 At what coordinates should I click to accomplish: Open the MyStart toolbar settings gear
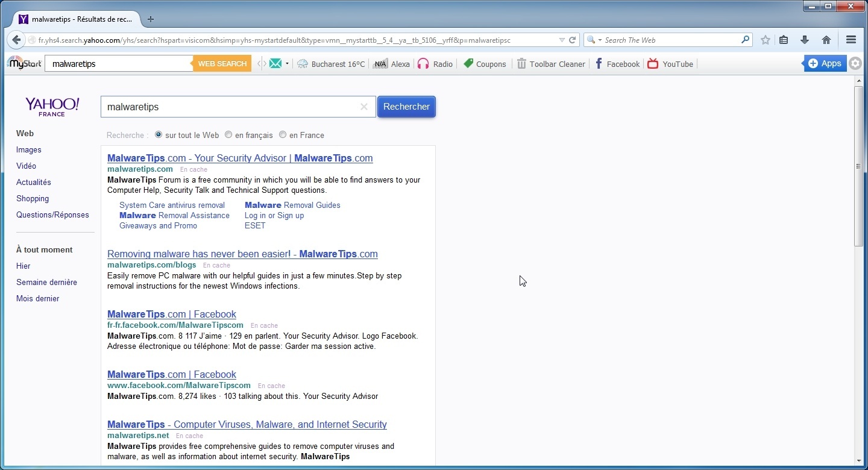(855, 64)
